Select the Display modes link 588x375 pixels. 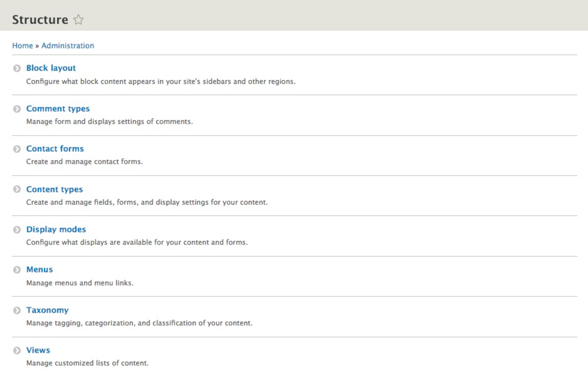click(x=56, y=229)
